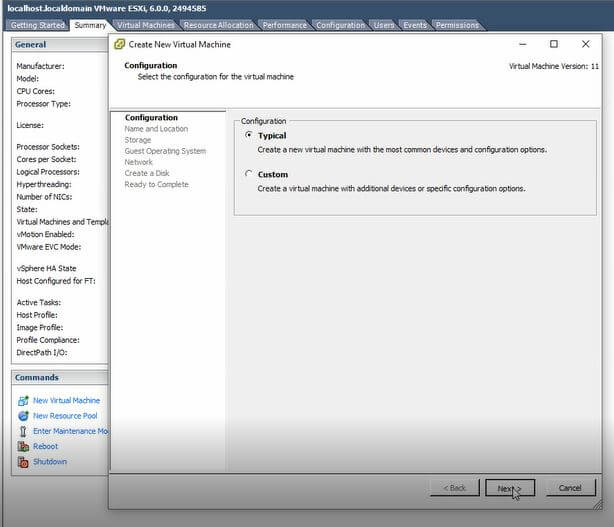Screen dimensions: 614x527
Task: Open the Getting Started tab
Action: [x=38, y=25]
